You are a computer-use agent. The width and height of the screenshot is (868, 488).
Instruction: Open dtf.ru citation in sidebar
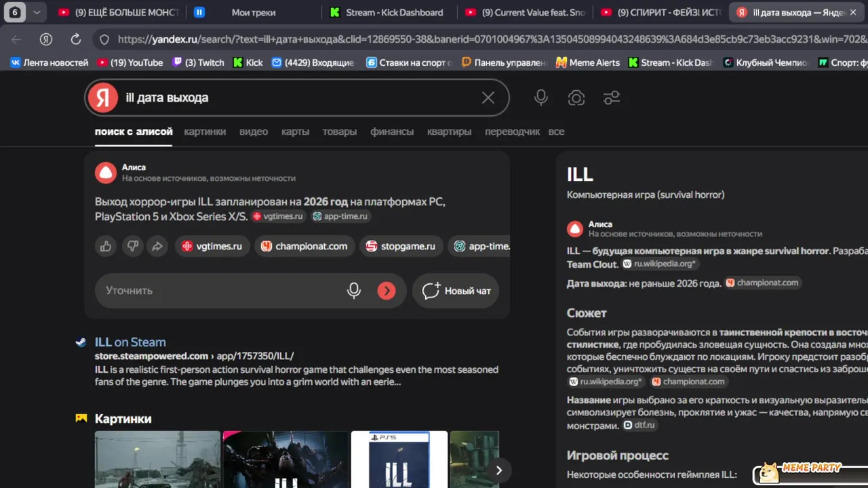tap(639, 425)
